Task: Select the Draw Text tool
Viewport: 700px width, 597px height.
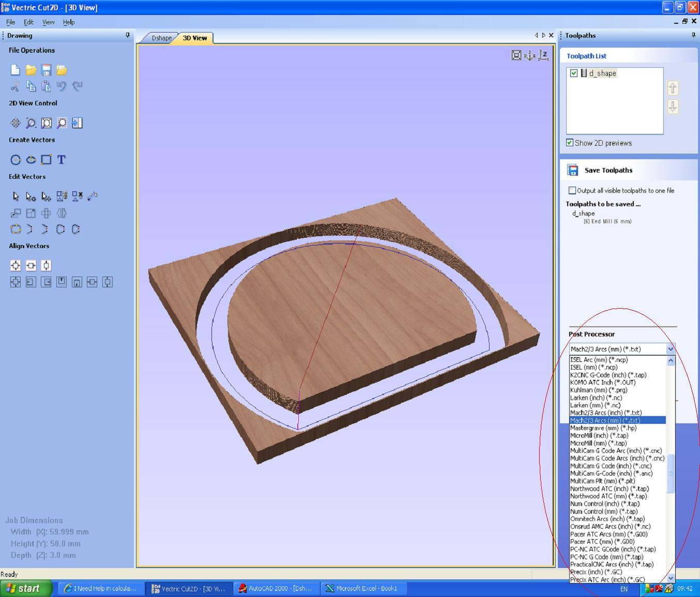Action: 61,160
